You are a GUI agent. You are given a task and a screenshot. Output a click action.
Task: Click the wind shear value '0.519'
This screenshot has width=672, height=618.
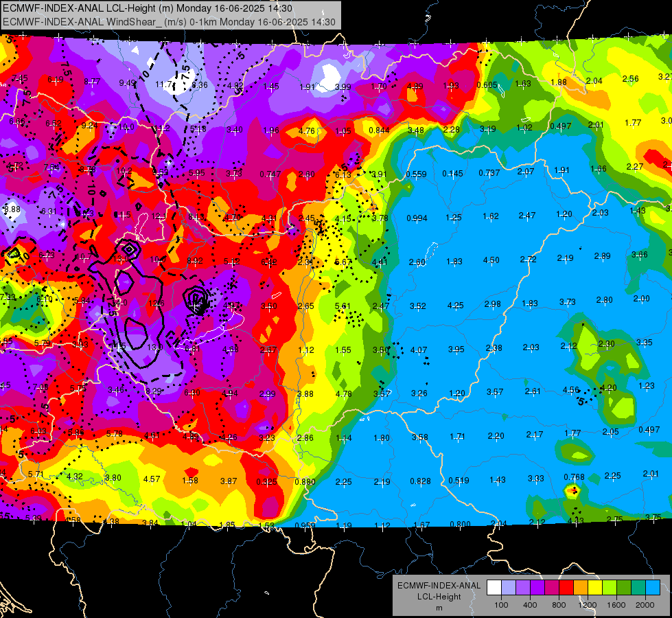point(459,481)
